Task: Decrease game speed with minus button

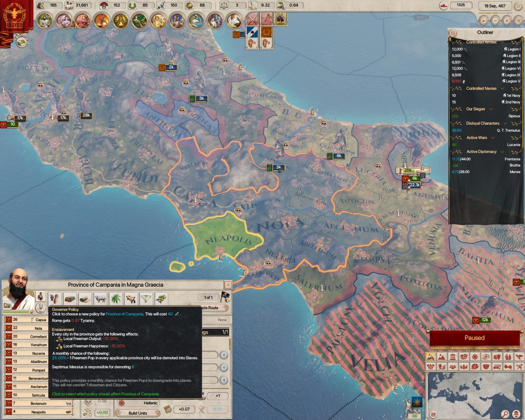Action: coord(495,21)
